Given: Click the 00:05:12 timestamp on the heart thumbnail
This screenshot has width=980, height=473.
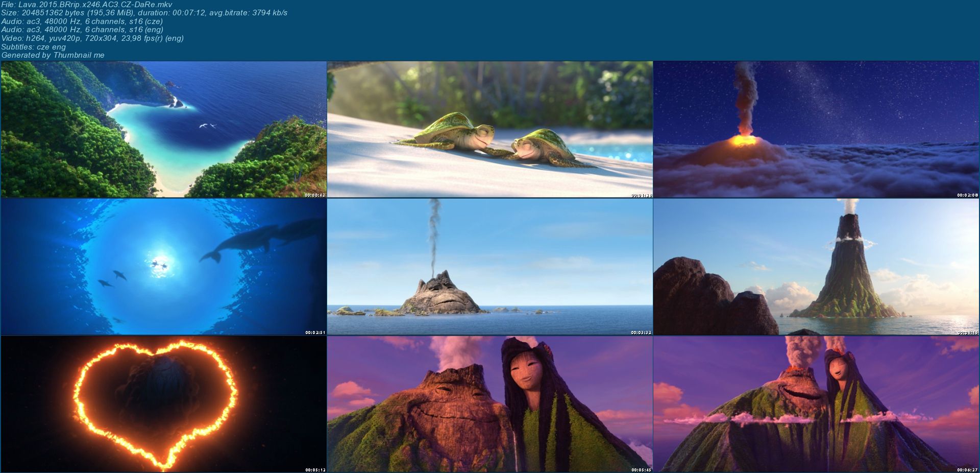Looking at the screenshot, I should (315, 469).
